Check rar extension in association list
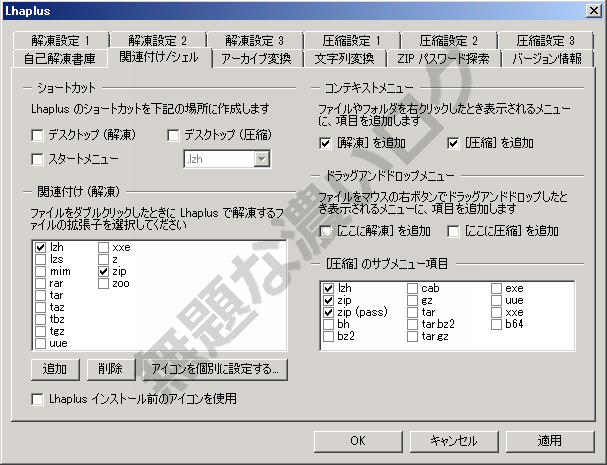The width and height of the screenshot is (607, 465). (x=41, y=283)
